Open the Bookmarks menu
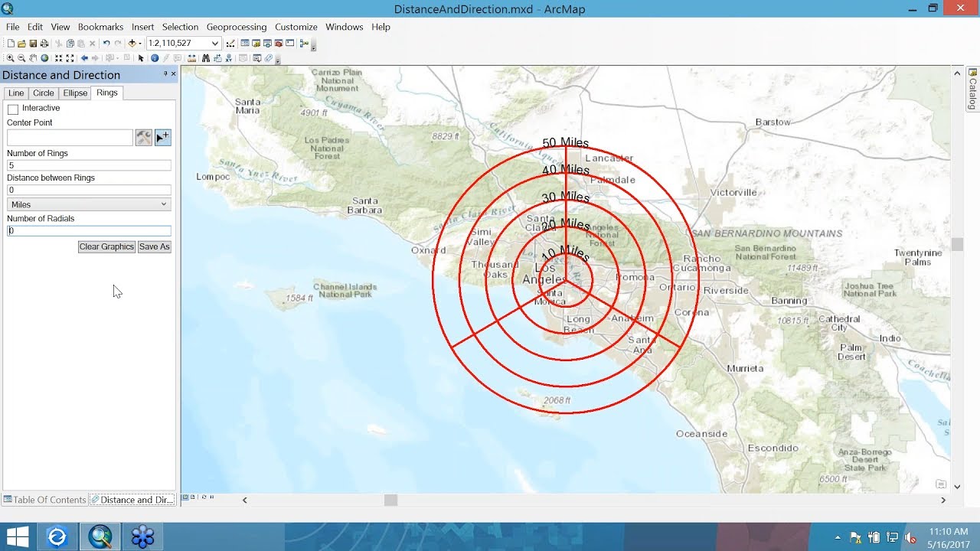The width and height of the screenshot is (980, 551). pyautogui.click(x=100, y=27)
